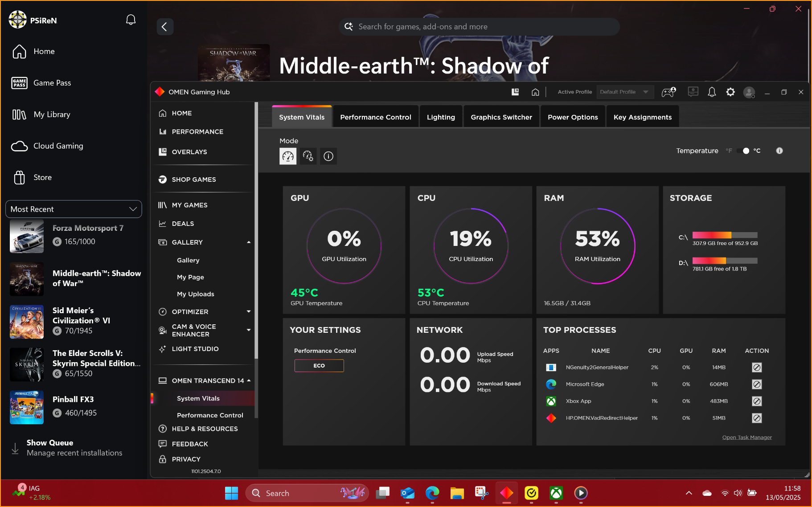Screen dimensions: 812x507
Task: End NGenuity2GeneralHelper process action icon
Action: [757, 368]
